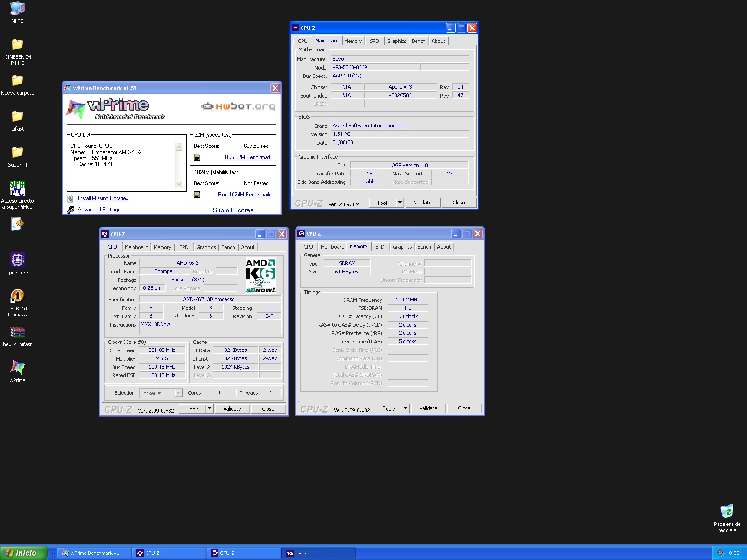Switch to Mainboard tab in CPU tab window

(x=136, y=247)
